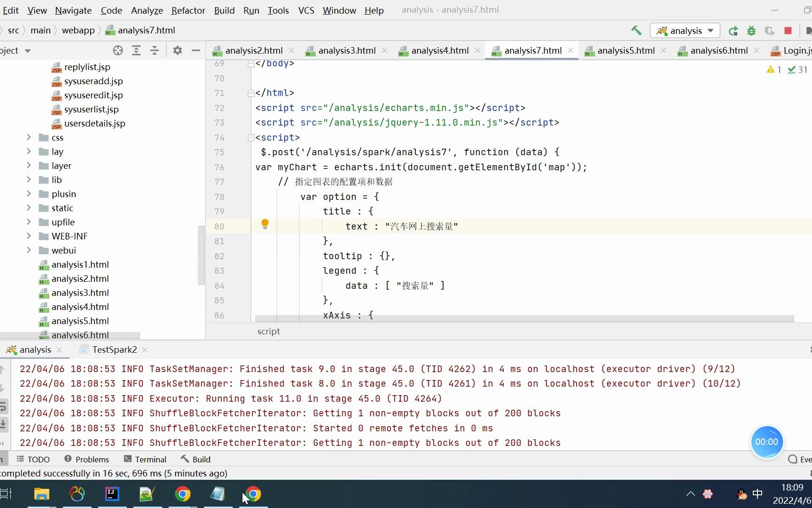Open the Analyze menu
Image resolution: width=812 pixels, height=508 pixels.
coord(147,10)
